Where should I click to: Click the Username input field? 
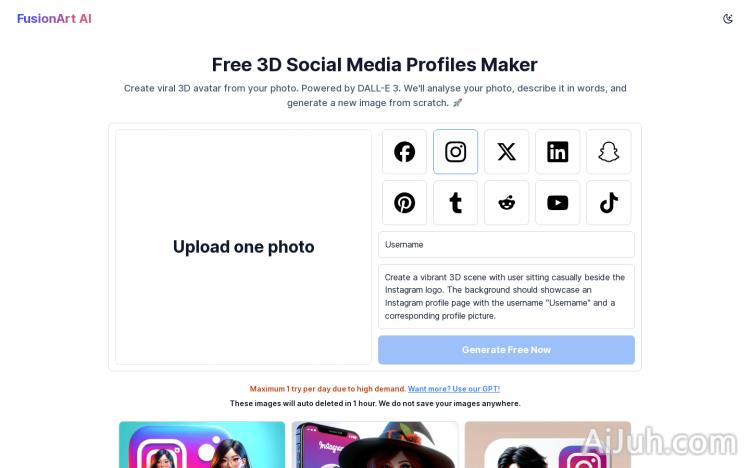(506, 245)
